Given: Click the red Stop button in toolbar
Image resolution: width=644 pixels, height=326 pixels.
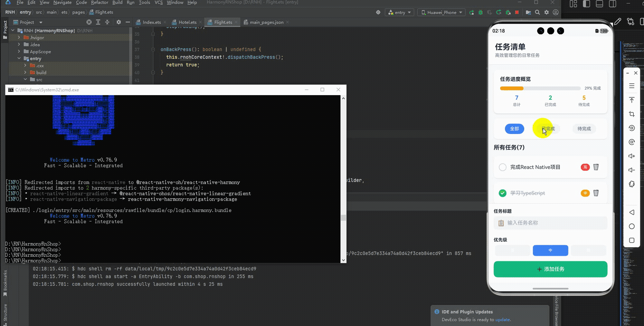Looking at the screenshot, I should point(517,12).
